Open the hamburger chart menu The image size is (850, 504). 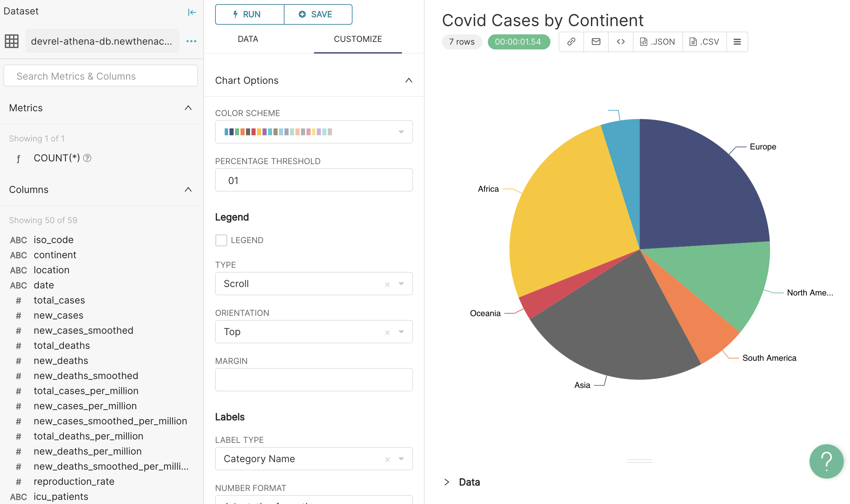pos(737,42)
